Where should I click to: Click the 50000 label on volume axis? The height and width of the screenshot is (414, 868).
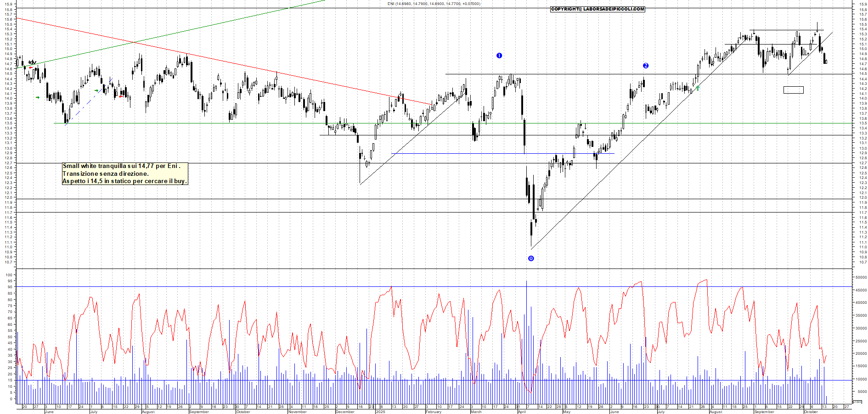tap(861, 277)
